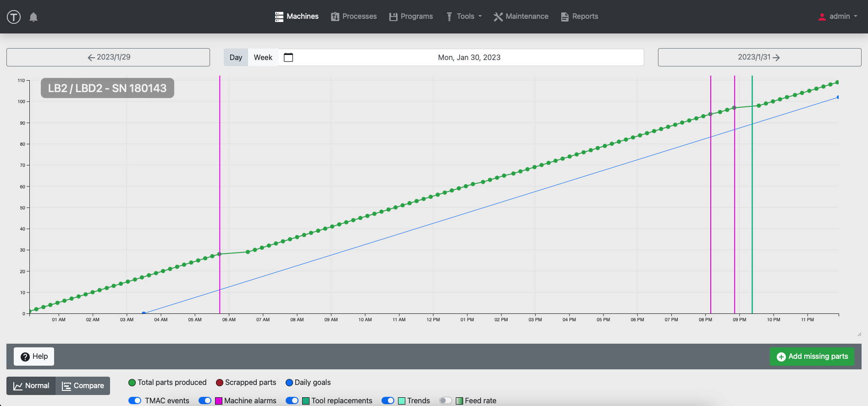Click the Machines server icon

(x=279, y=17)
